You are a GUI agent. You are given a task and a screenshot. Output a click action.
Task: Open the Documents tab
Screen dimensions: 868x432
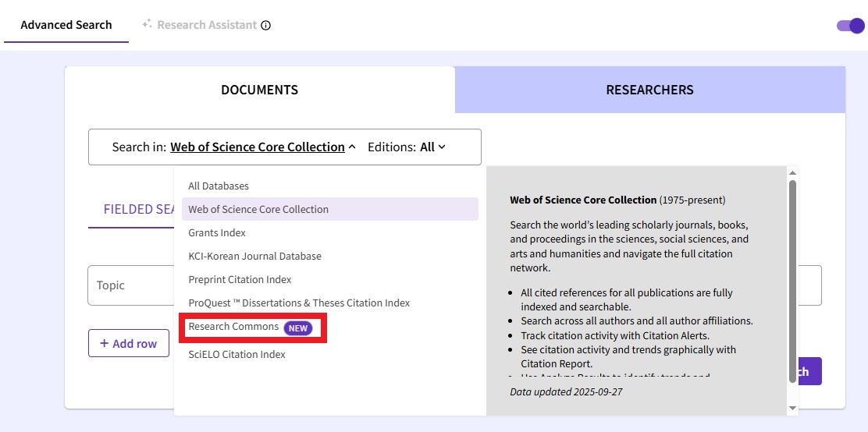tap(259, 90)
